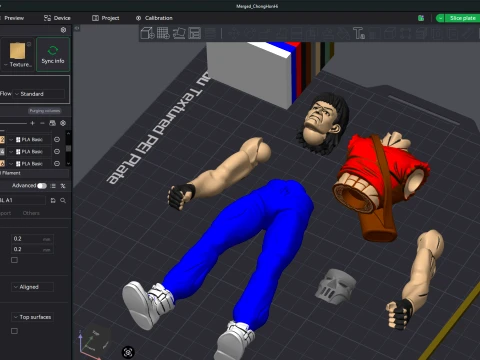Click the BL A1 preset field
The width and height of the screenshot is (480, 360).
(23, 200)
